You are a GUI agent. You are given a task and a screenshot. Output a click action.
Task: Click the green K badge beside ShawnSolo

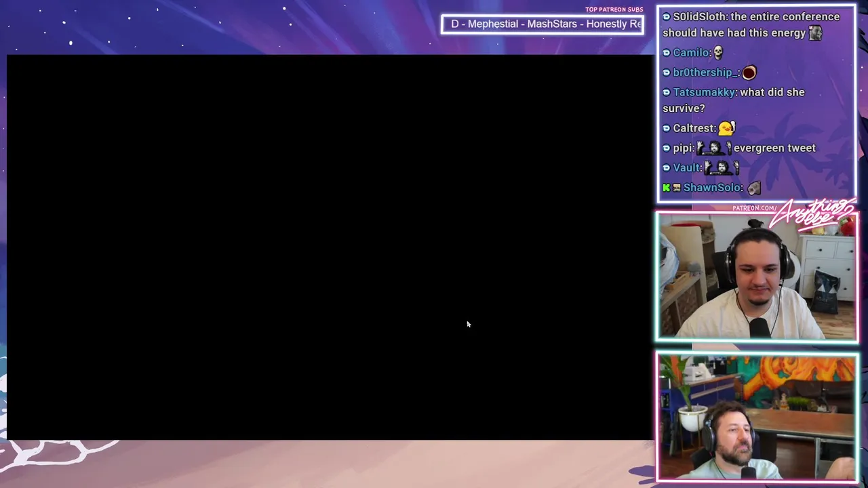click(666, 188)
